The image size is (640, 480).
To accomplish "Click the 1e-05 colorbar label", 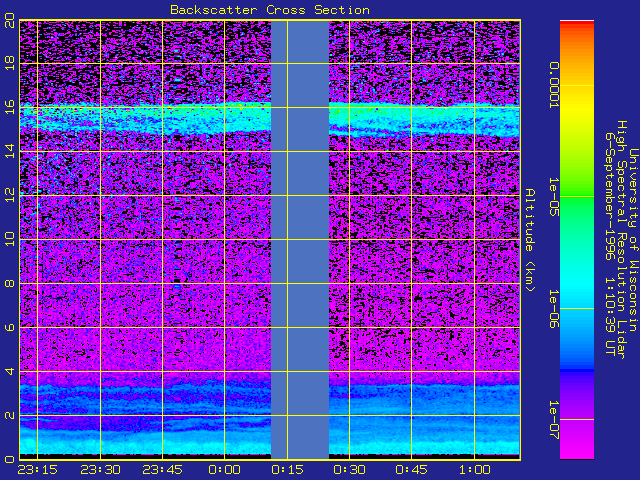I will click(553, 197).
